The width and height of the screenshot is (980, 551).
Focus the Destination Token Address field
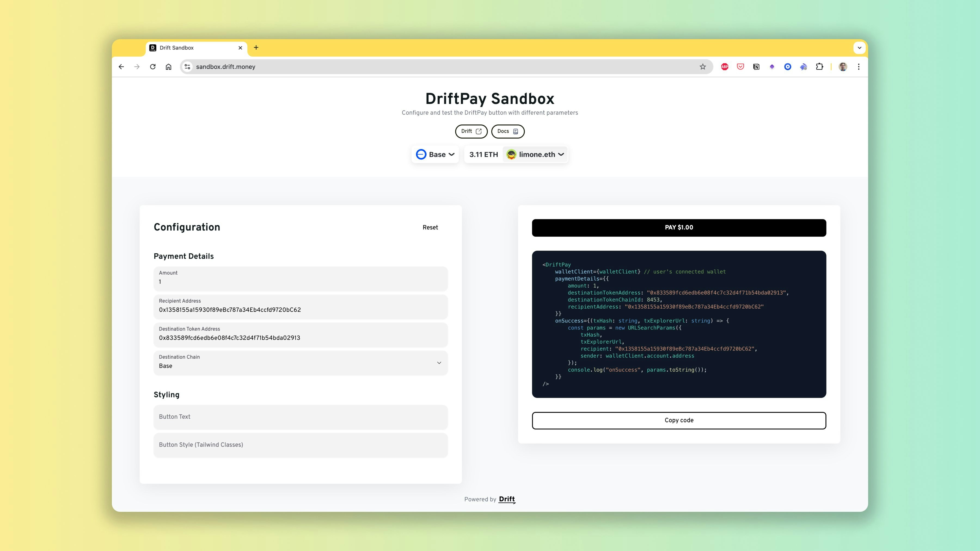301,335
